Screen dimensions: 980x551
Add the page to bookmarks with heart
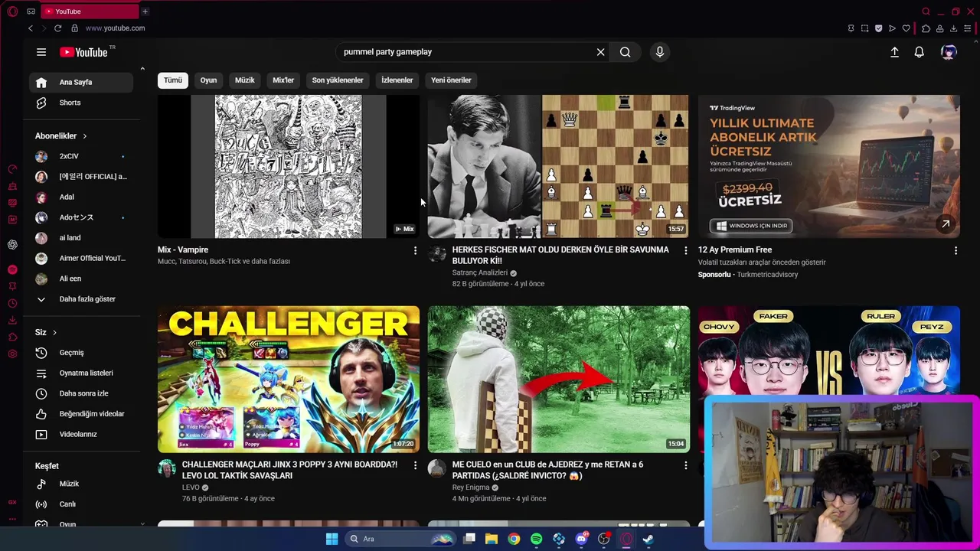pyautogui.click(x=906, y=28)
